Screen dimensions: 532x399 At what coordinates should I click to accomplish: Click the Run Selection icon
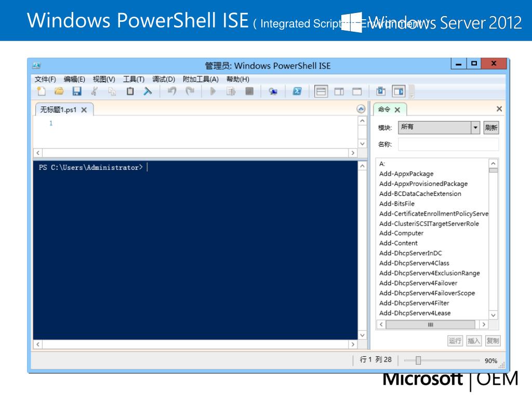click(x=231, y=91)
